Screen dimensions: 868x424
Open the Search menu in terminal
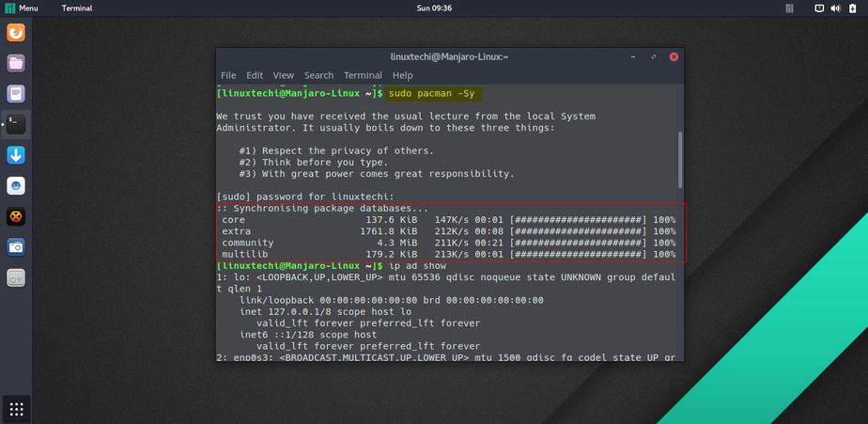pyautogui.click(x=318, y=75)
